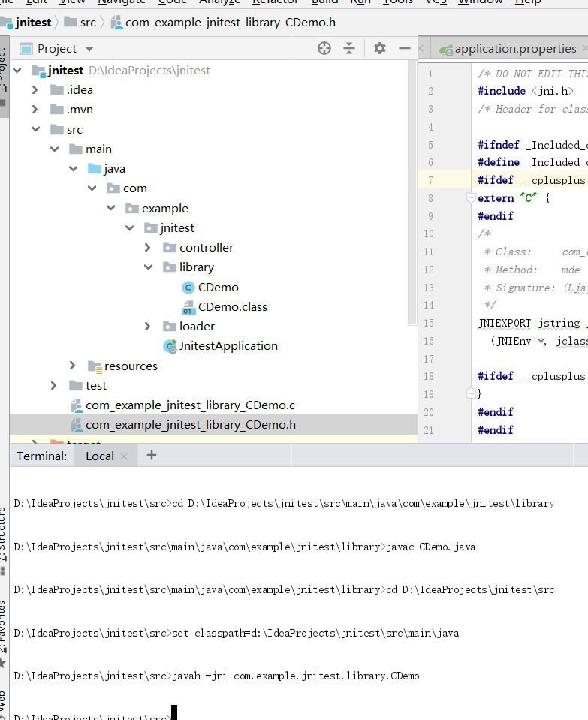Click the Collapse All icon in Project panel
588x720 pixels.
click(349, 48)
